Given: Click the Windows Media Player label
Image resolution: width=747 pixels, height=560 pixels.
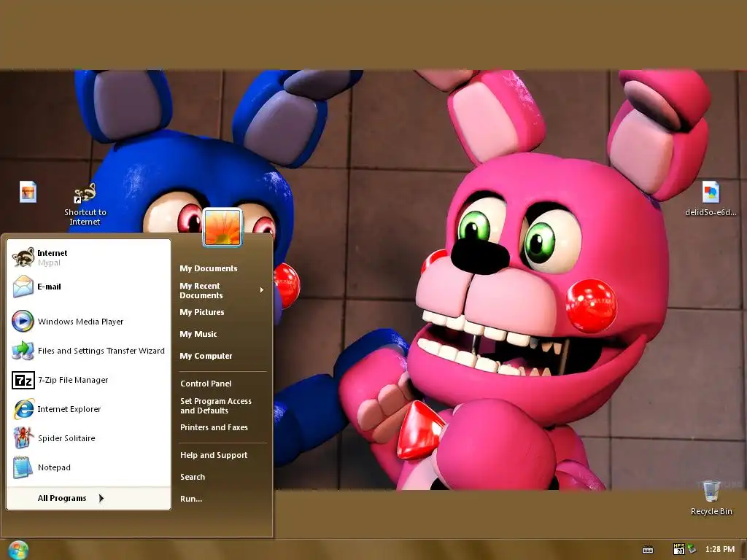Looking at the screenshot, I should pyautogui.click(x=80, y=322).
